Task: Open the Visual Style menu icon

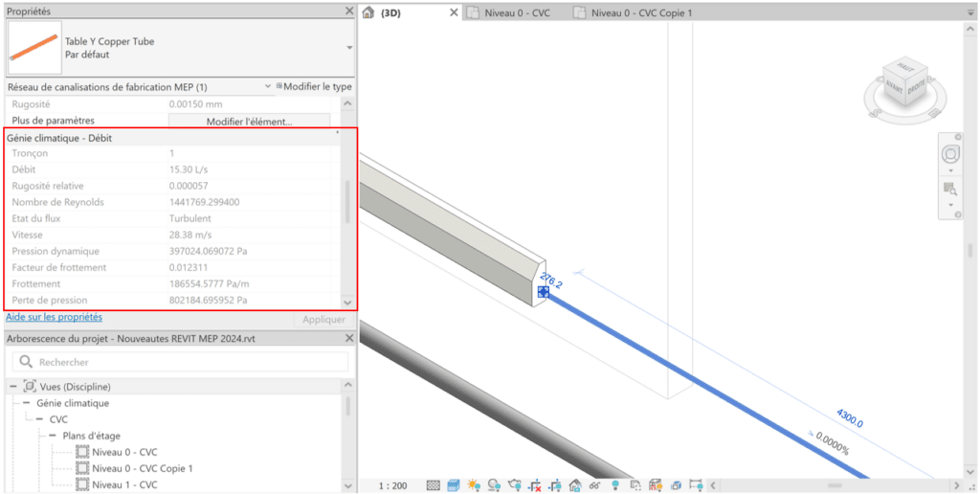Action: [453, 485]
